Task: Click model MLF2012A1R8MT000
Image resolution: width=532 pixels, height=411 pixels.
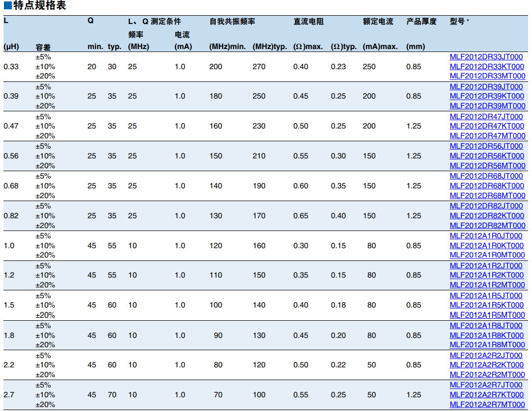Action: 487,344
